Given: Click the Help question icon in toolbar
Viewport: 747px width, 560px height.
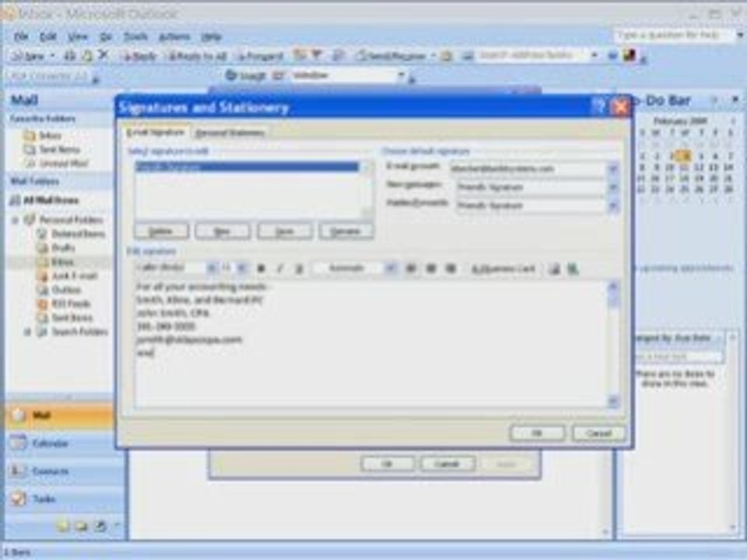Looking at the screenshot, I should 612,56.
